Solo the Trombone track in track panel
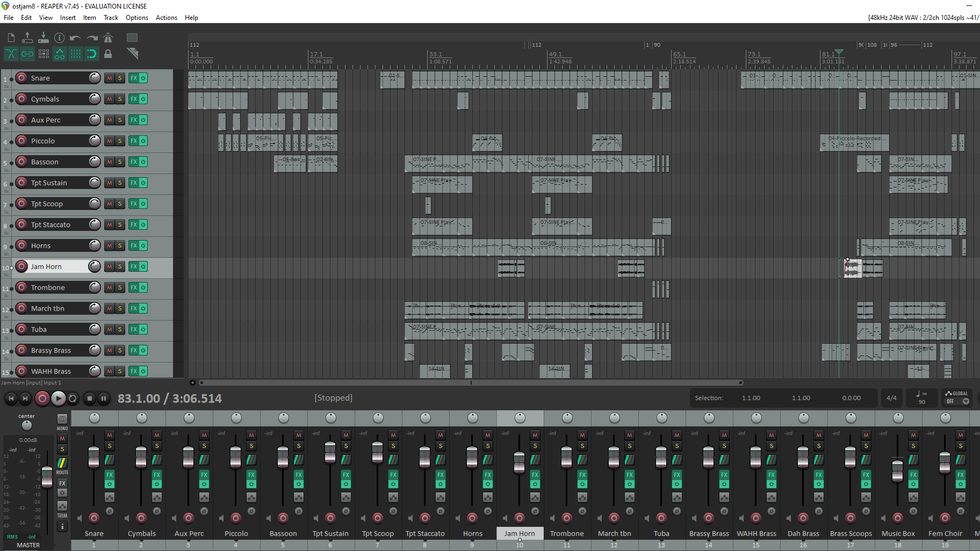This screenshot has height=551, width=980. click(120, 287)
